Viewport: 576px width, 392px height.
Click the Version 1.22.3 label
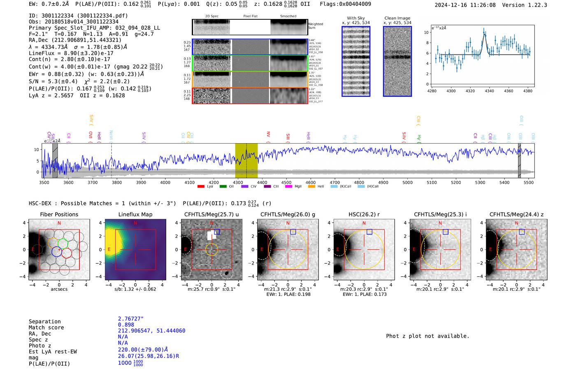525,5
